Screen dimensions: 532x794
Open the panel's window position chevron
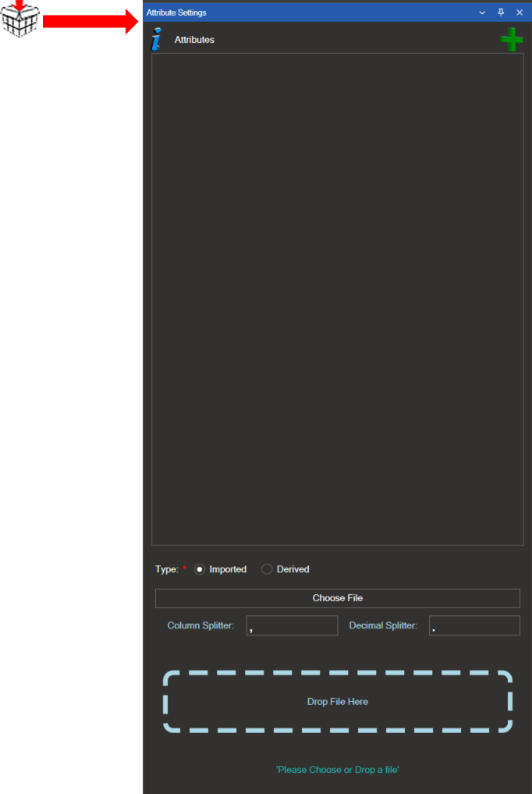tap(482, 12)
